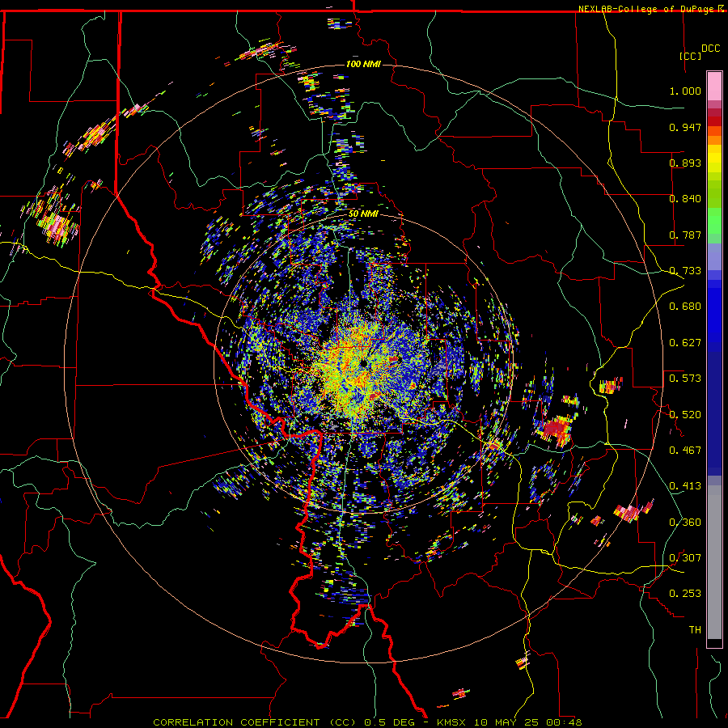Click the 0.467 color scale value

pos(685,451)
